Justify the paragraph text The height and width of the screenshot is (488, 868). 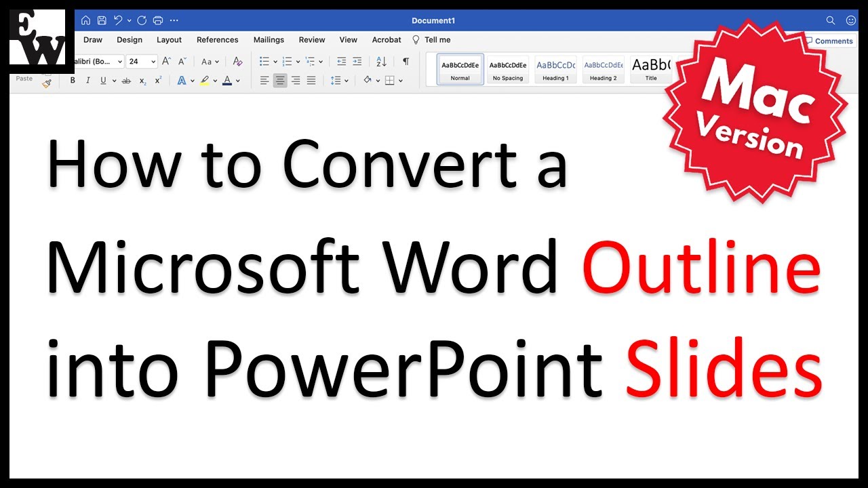click(x=311, y=81)
